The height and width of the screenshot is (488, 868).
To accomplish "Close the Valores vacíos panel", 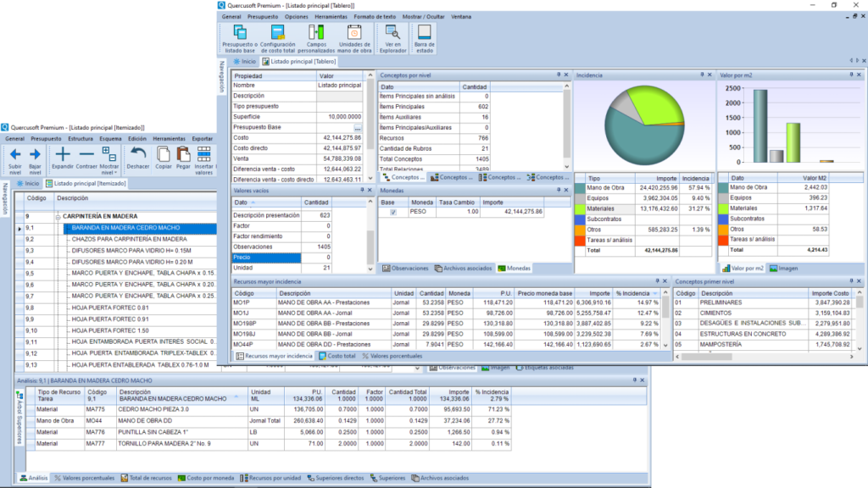I will [x=370, y=191].
